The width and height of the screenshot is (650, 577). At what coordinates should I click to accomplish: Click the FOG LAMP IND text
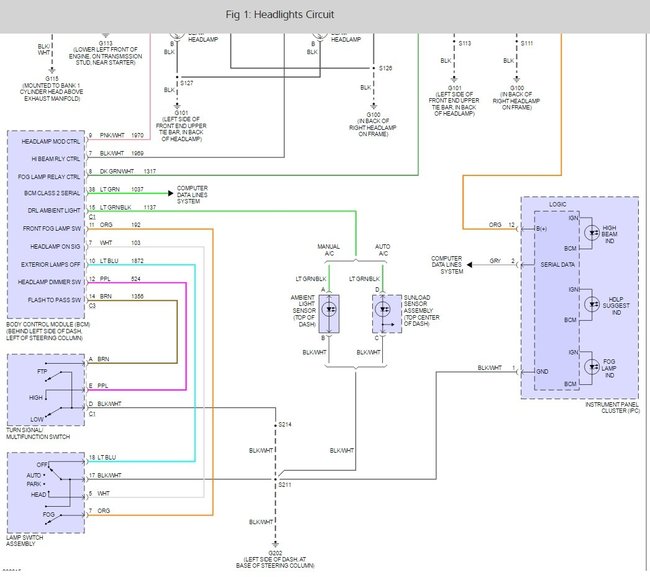point(609,369)
